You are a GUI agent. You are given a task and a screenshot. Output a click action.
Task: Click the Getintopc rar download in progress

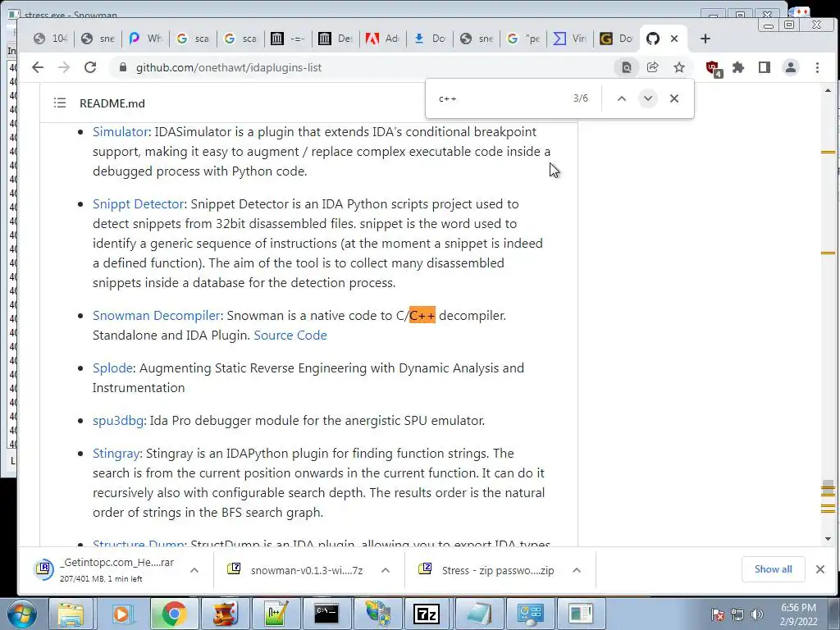104,570
